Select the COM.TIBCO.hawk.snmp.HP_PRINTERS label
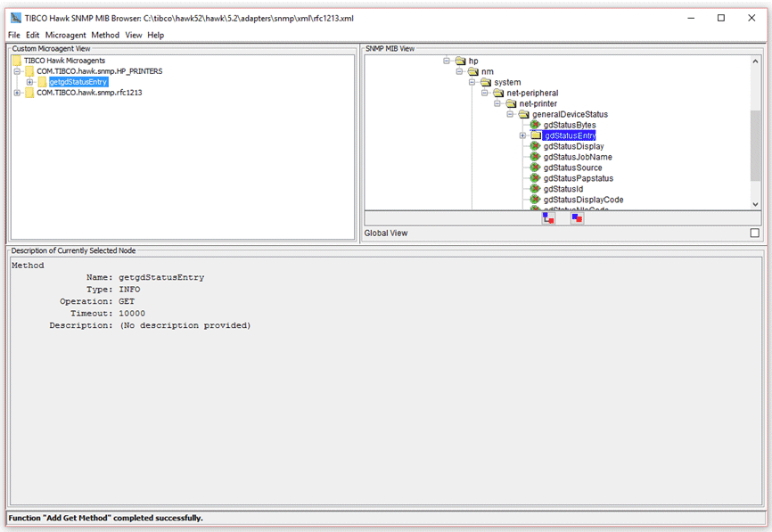 click(100, 71)
